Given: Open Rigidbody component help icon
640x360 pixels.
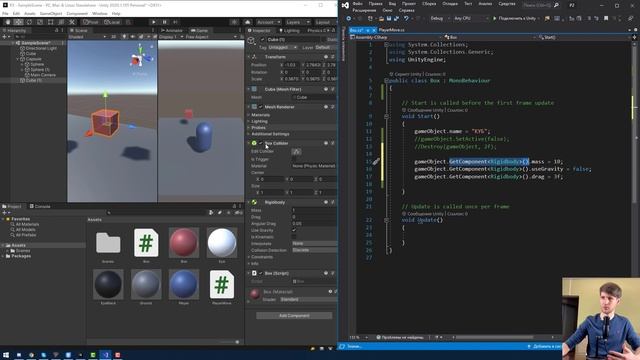Looking at the screenshot, I should [326, 202].
